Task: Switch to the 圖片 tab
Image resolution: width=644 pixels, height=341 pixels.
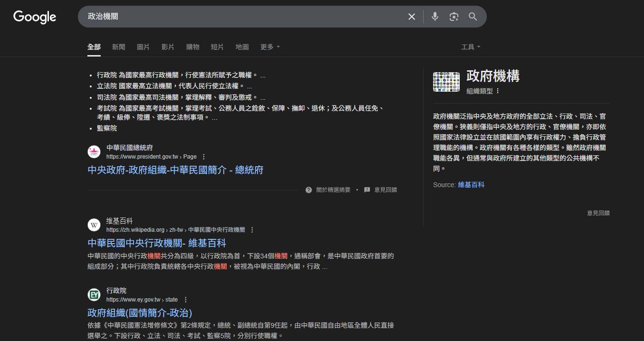Action: [x=143, y=47]
